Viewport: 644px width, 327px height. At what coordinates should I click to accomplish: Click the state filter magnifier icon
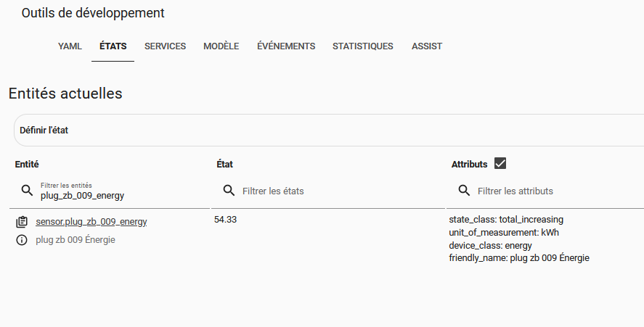click(229, 191)
